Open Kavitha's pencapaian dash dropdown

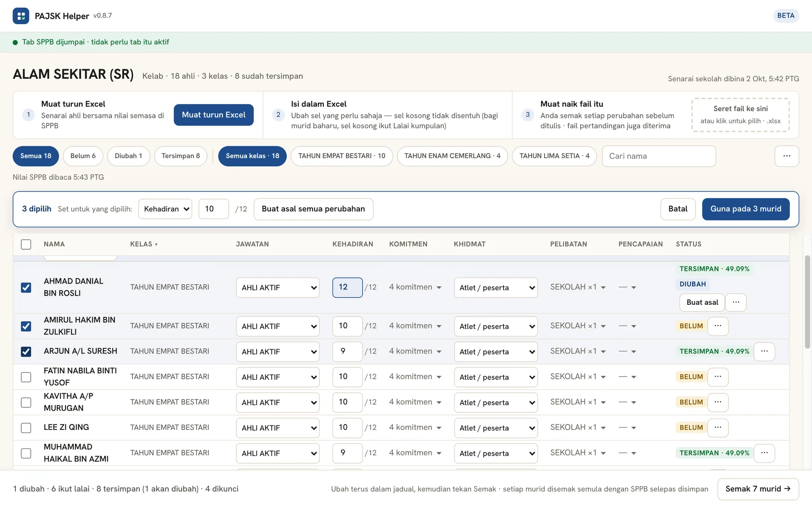627,402
